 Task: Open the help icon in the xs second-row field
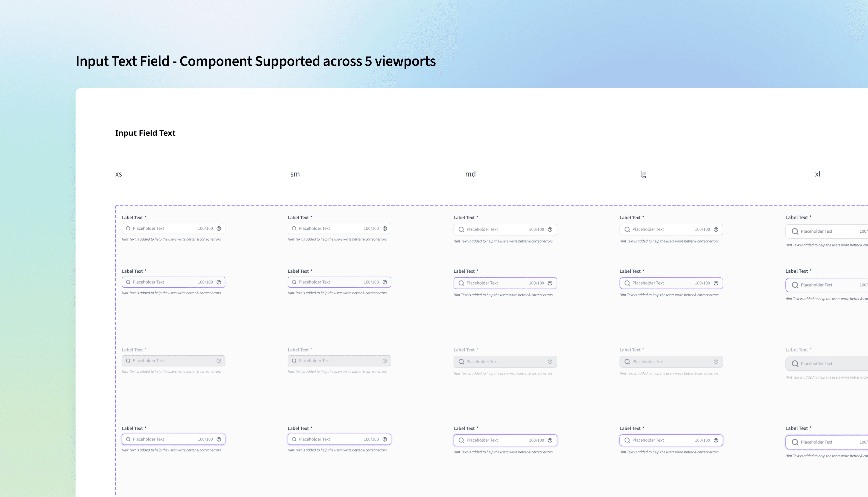tap(219, 282)
